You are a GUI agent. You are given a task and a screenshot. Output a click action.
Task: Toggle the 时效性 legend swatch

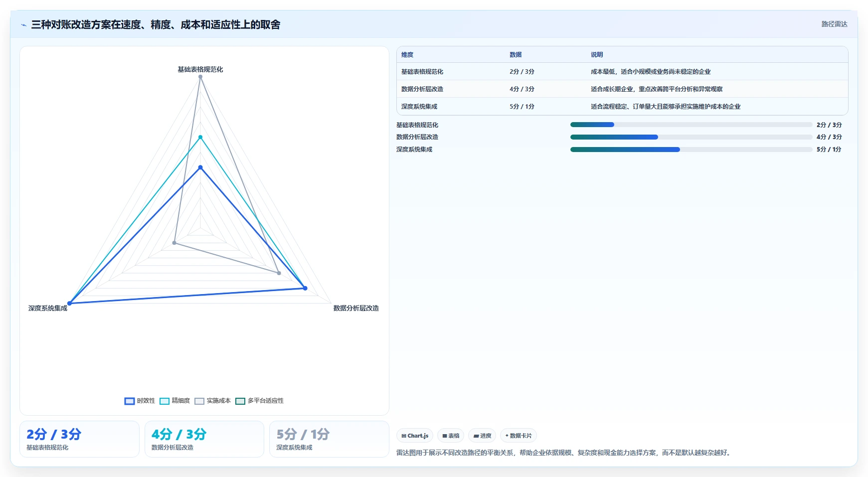[x=130, y=401]
